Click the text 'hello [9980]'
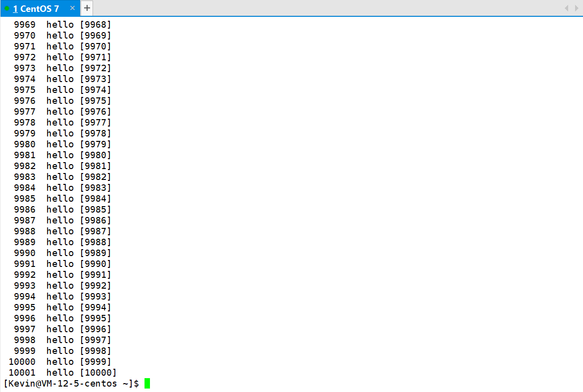The image size is (583, 392). [x=79, y=155]
